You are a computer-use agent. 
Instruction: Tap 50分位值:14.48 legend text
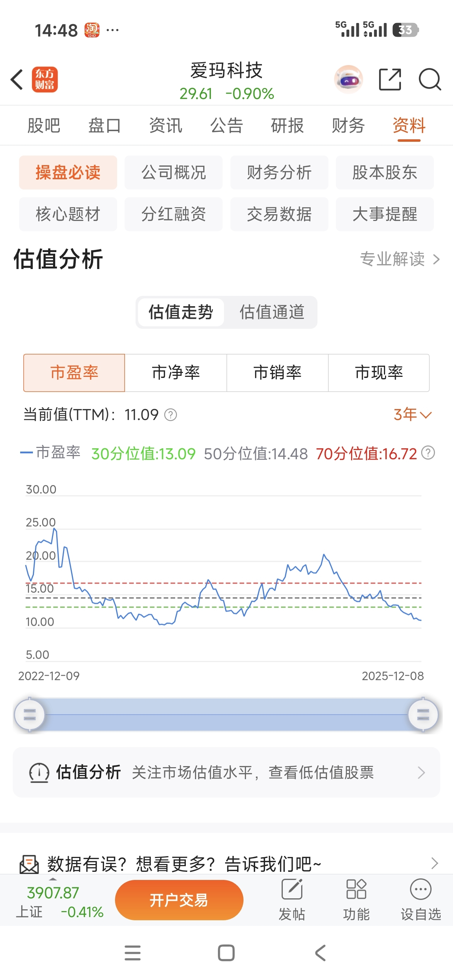[256, 454]
